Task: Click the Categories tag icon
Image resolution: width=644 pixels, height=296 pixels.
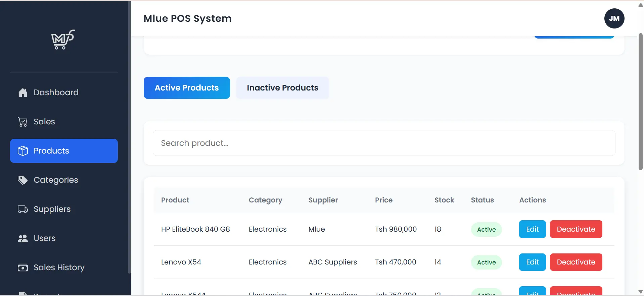Action: (x=22, y=180)
